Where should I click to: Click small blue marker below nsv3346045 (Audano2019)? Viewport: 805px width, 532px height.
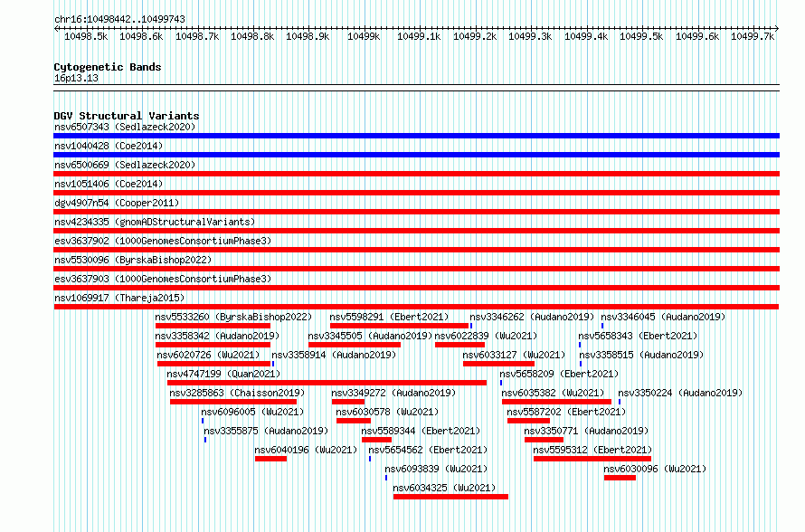602,326
